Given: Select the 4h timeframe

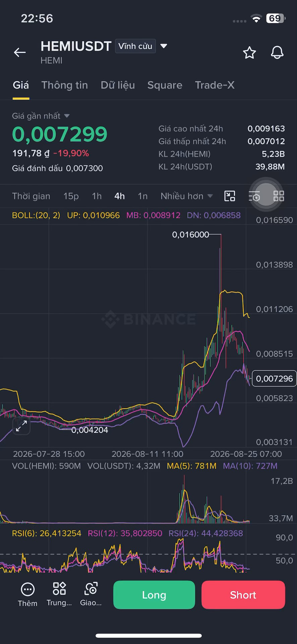Looking at the screenshot, I should (120, 196).
